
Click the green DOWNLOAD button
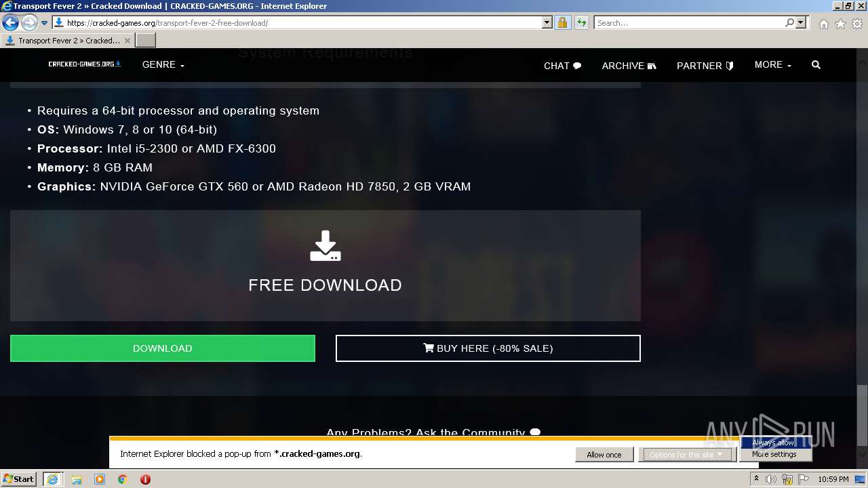(163, 348)
